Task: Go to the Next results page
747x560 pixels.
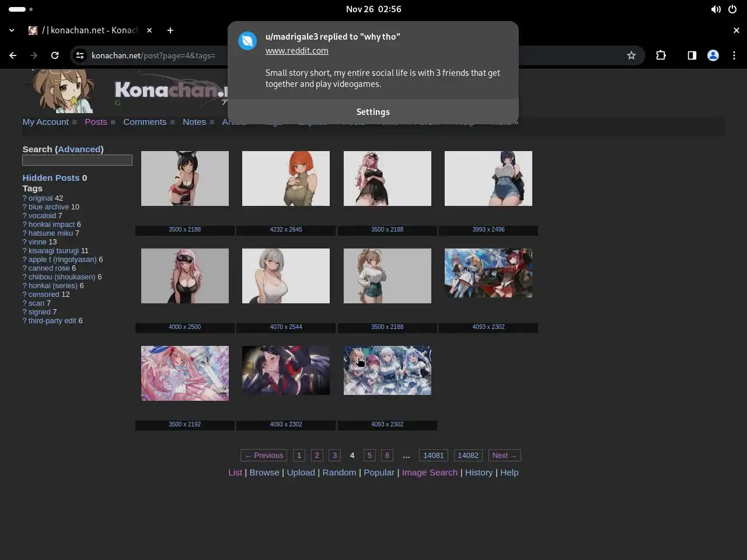Action: [x=504, y=456]
